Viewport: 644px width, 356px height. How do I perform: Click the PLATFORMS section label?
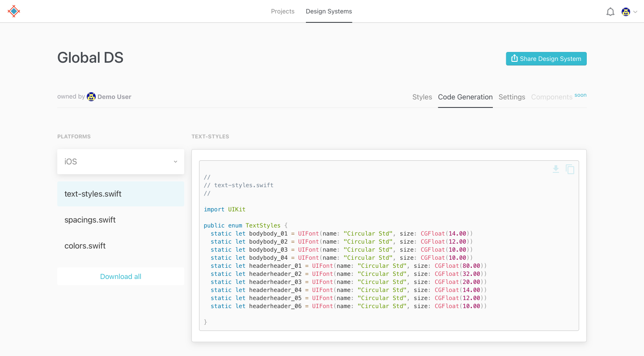point(74,137)
